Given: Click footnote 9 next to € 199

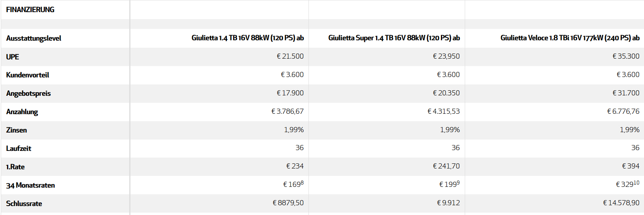Looking at the screenshot, I should point(458,183).
